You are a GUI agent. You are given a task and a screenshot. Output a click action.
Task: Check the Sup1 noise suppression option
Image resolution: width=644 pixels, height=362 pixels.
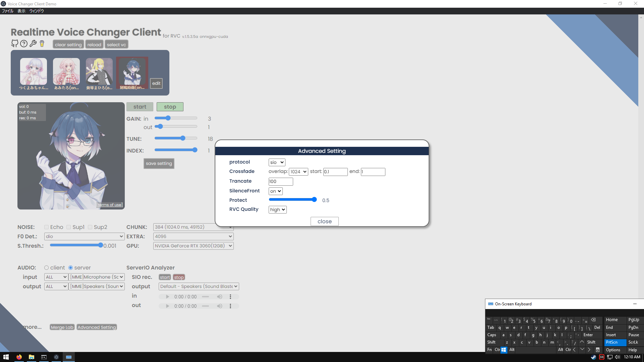(68, 227)
